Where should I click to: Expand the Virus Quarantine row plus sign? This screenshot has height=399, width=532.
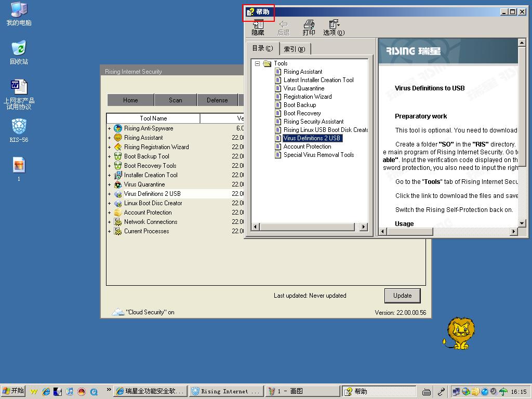click(x=109, y=185)
